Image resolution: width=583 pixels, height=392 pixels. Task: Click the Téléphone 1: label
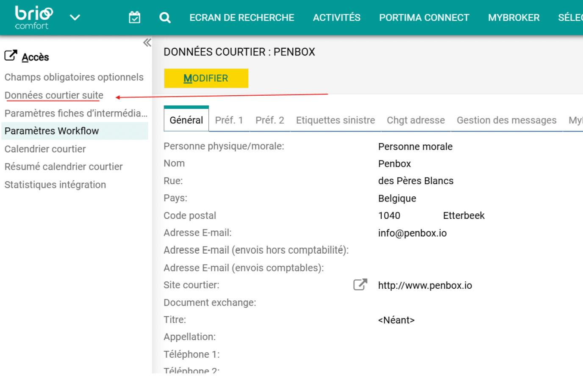[192, 354]
